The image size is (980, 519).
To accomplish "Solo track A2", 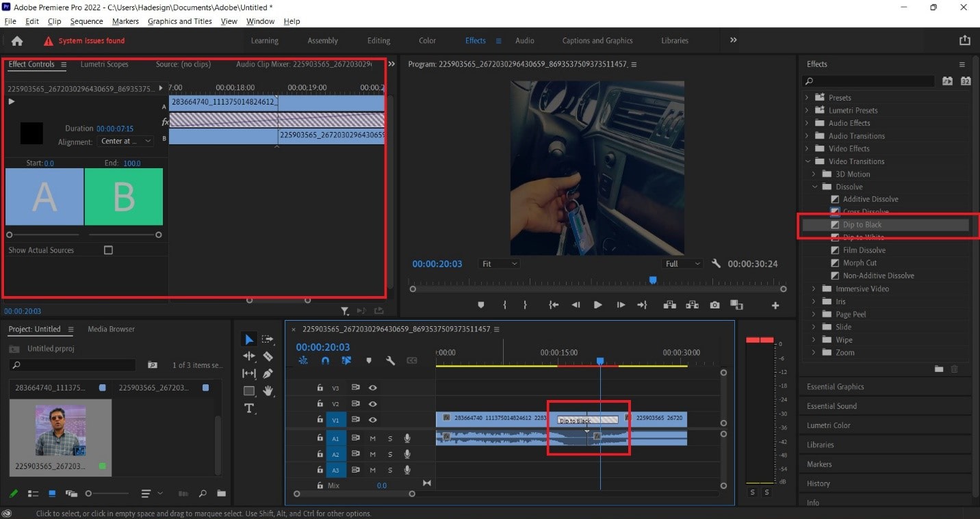I will click(390, 454).
